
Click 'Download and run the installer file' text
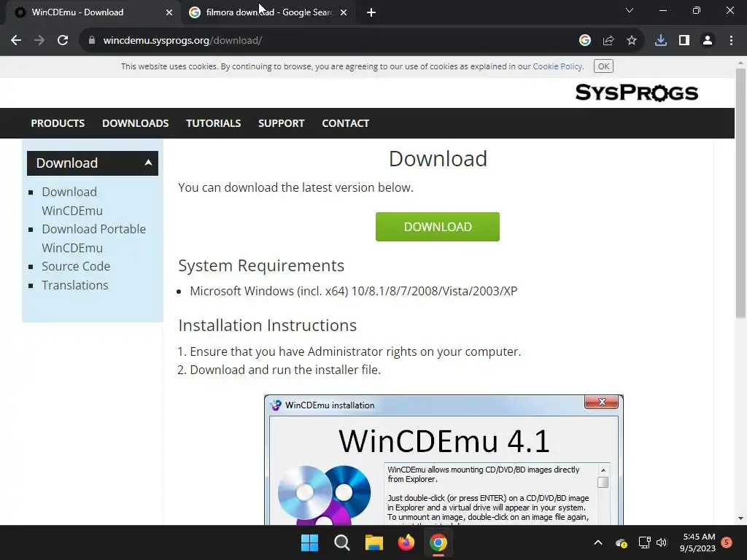tap(285, 370)
